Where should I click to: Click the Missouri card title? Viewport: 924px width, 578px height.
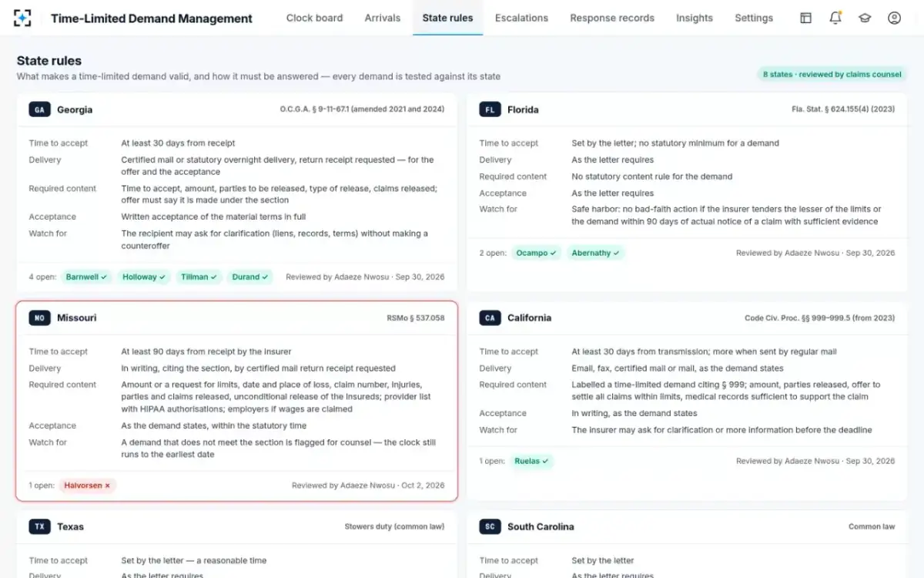pos(77,318)
